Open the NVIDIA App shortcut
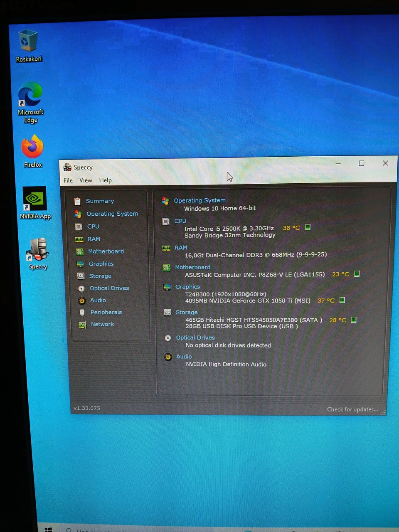 pos(35,203)
